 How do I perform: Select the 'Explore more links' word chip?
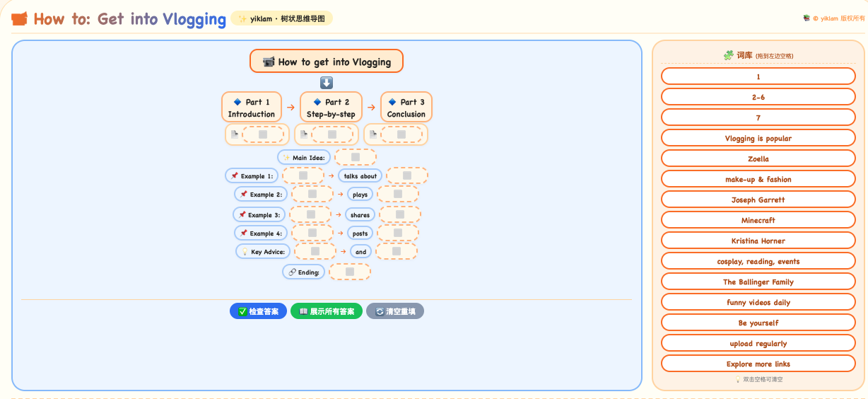(x=758, y=364)
